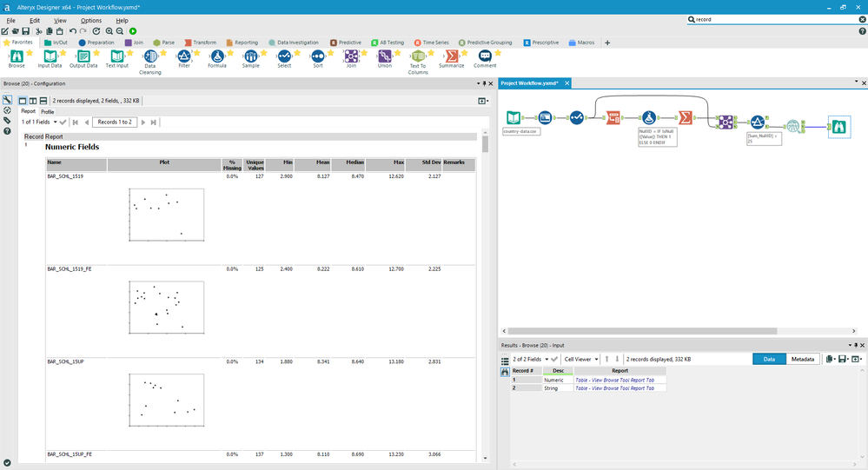Screen dimensions: 868x470
Task: Open the configuration panel new-window dropdown
Action: coord(483,101)
